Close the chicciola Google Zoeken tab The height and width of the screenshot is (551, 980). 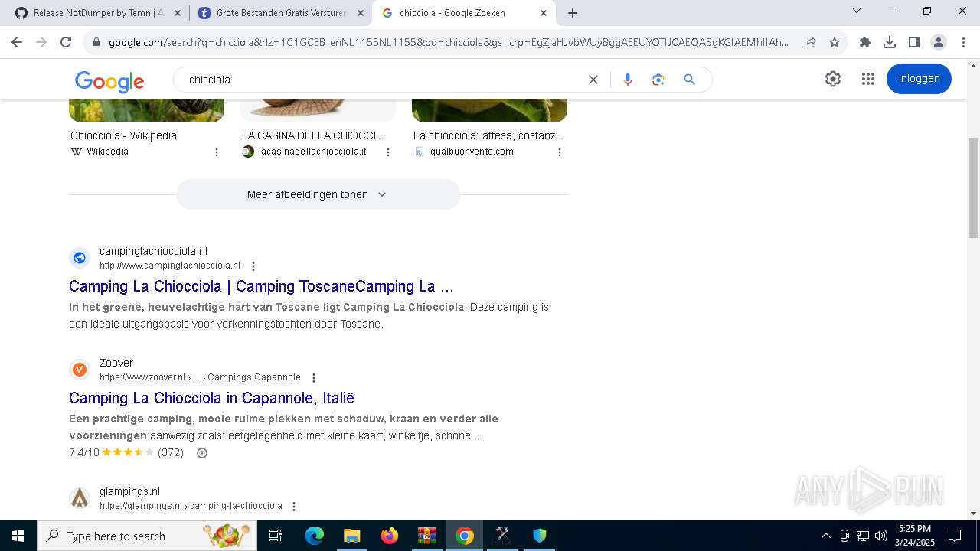pos(544,13)
